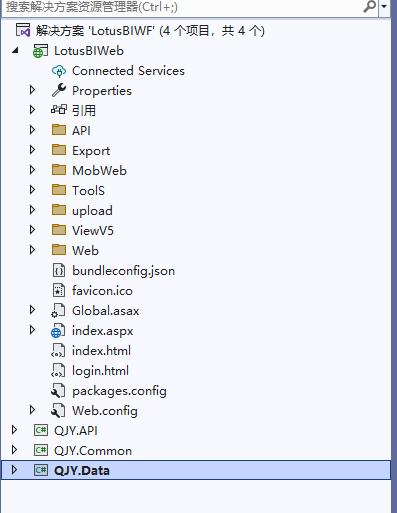The width and height of the screenshot is (397, 513).
Task: Expand the QJY.Common project
Action: coord(14,450)
